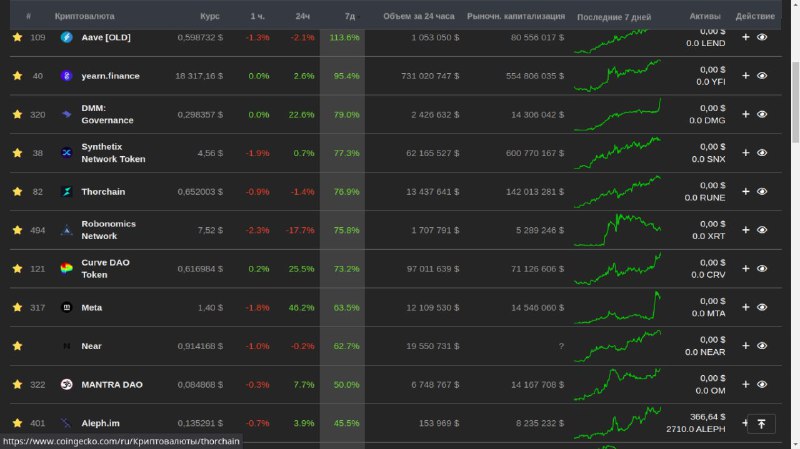Click the yearn.finance coin logo
The height and width of the screenshot is (449, 800).
pyautogui.click(x=66, y=76)
